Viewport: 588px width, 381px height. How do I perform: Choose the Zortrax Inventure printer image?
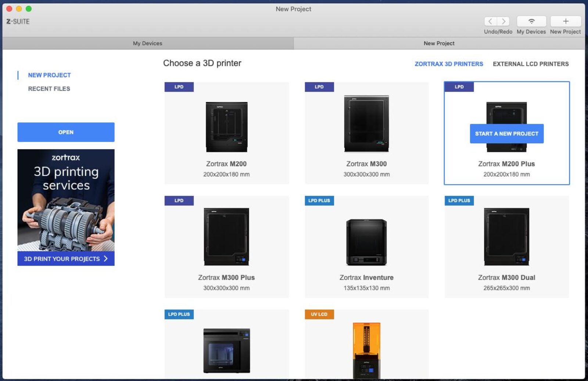coord(366,242)
